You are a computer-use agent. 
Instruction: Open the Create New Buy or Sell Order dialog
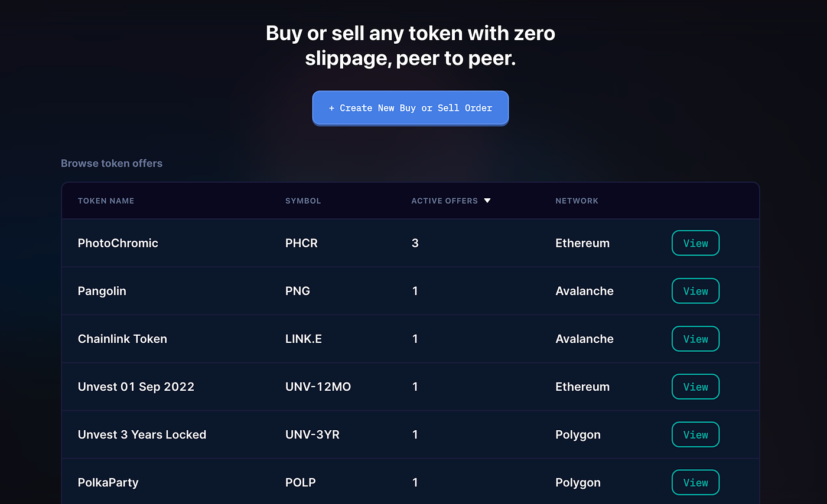point(411,108)
